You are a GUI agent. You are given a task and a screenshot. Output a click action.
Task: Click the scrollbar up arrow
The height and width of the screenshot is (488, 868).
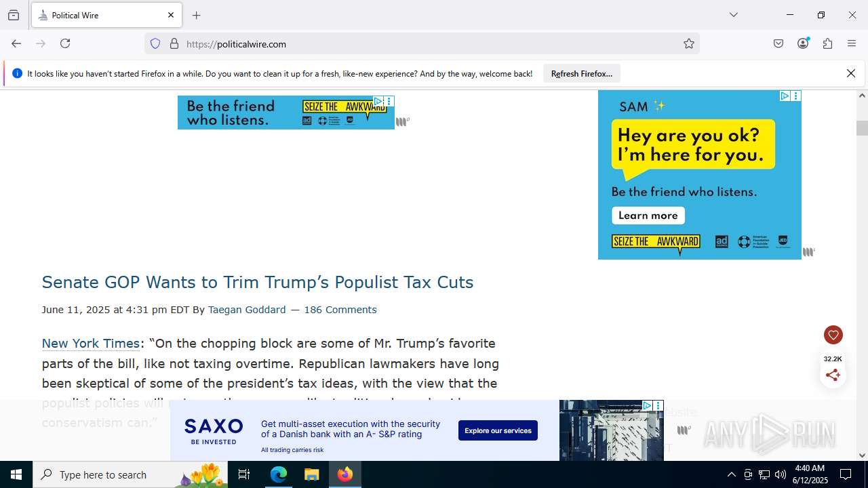pyautogui.click(x=862, y=96)
